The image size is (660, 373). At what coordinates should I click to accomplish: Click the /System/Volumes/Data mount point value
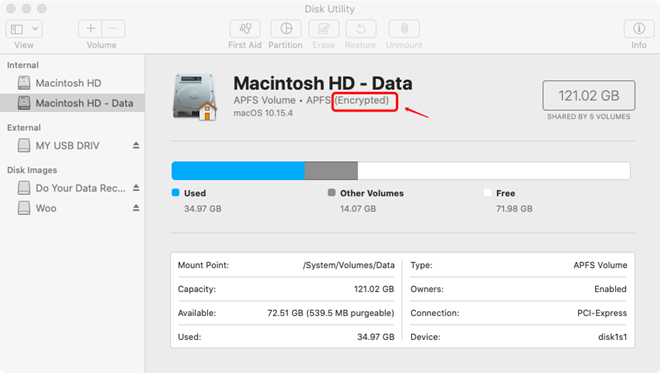[x=349, y=265]
